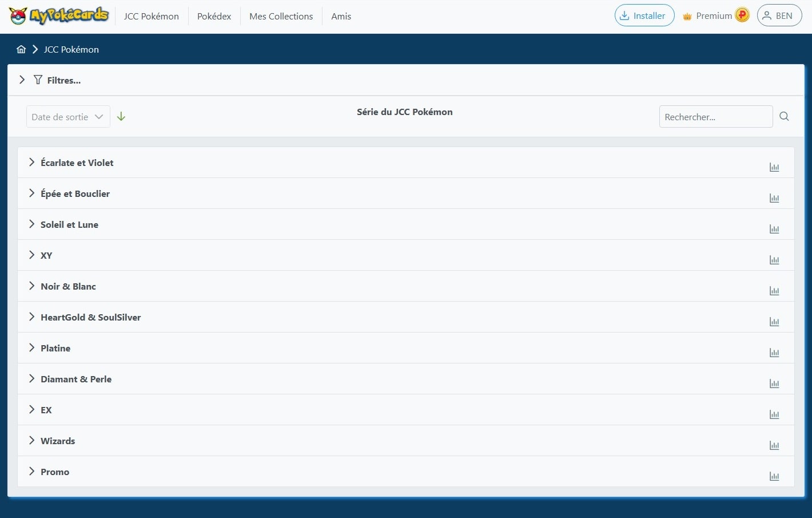Click the Premium red coin icon
The height and width of the screenshot is (518, 812).
click(742, 15)
